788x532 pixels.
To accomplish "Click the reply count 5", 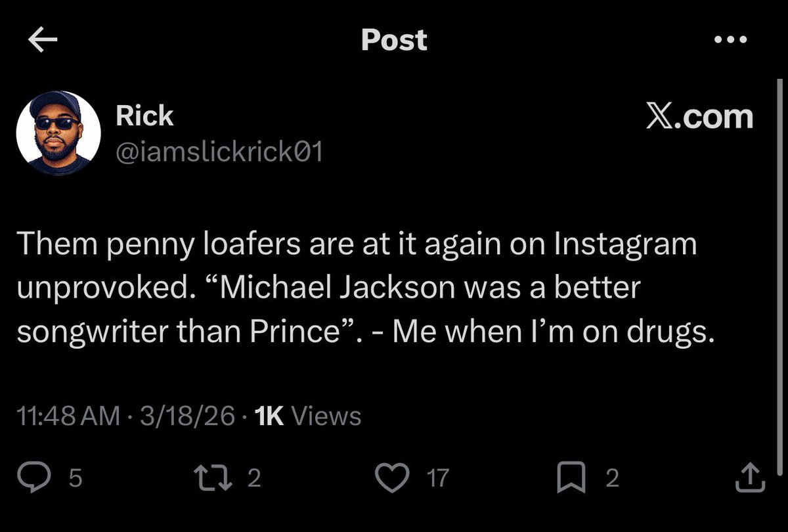I will [x=76, y=479].
